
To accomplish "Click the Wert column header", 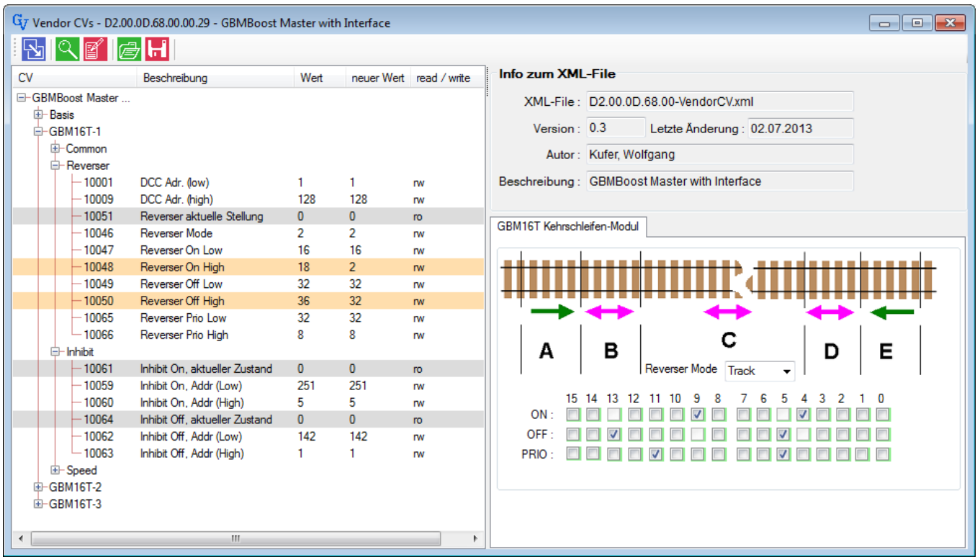I will 320,78.
